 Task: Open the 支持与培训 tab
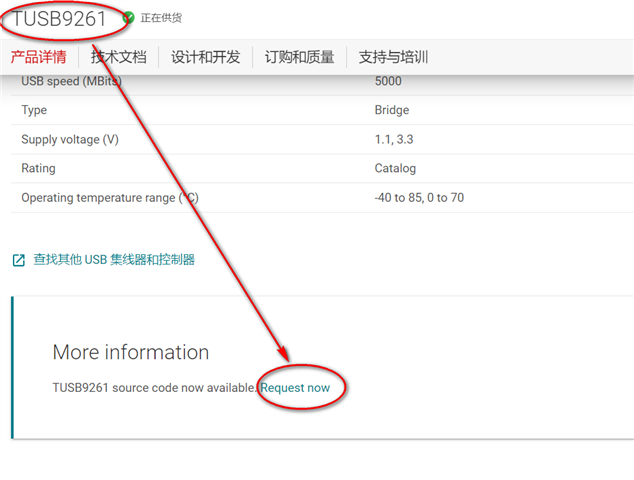click(393, 57)
